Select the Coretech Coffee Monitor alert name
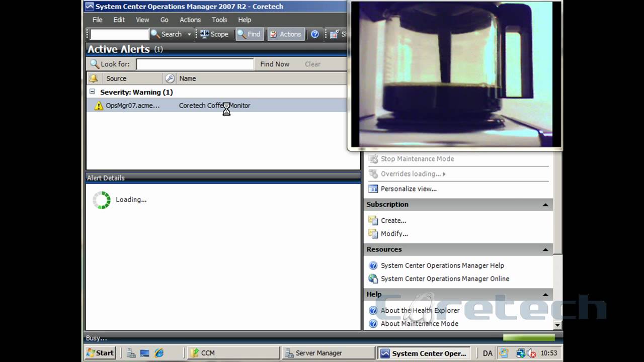 click(x=215, y=106)
